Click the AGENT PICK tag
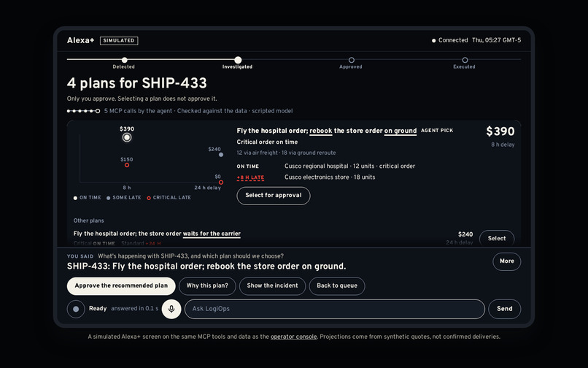Viewport: 588px width, 368px height. (437, 130)
